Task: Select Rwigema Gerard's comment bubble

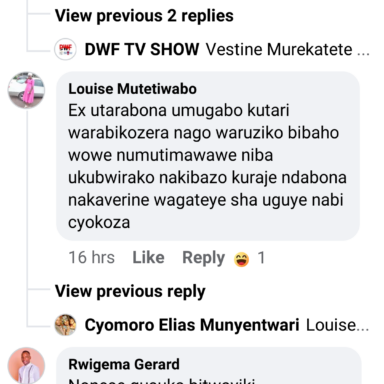Action: click(209, 366)
